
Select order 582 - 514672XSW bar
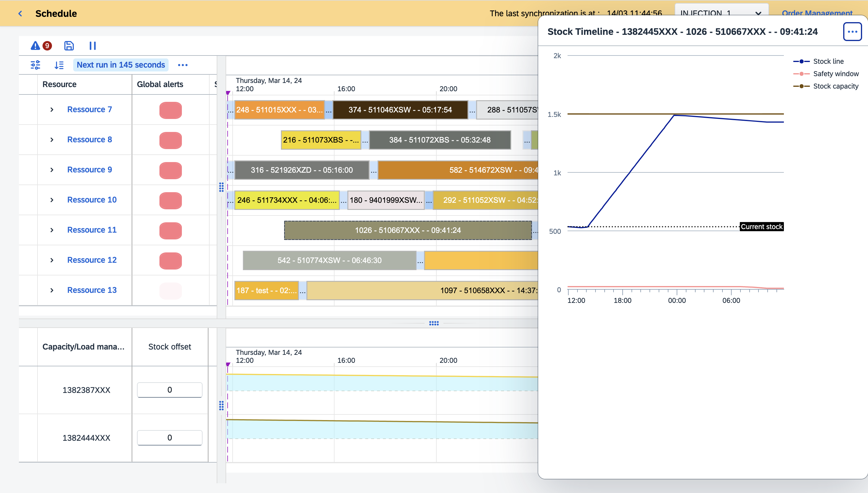(x=458, y=170)
